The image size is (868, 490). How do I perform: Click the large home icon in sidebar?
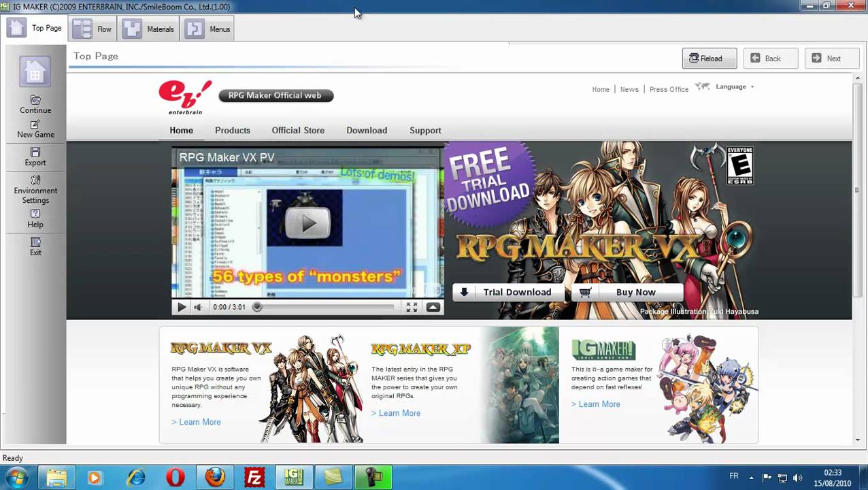point(35,71)
